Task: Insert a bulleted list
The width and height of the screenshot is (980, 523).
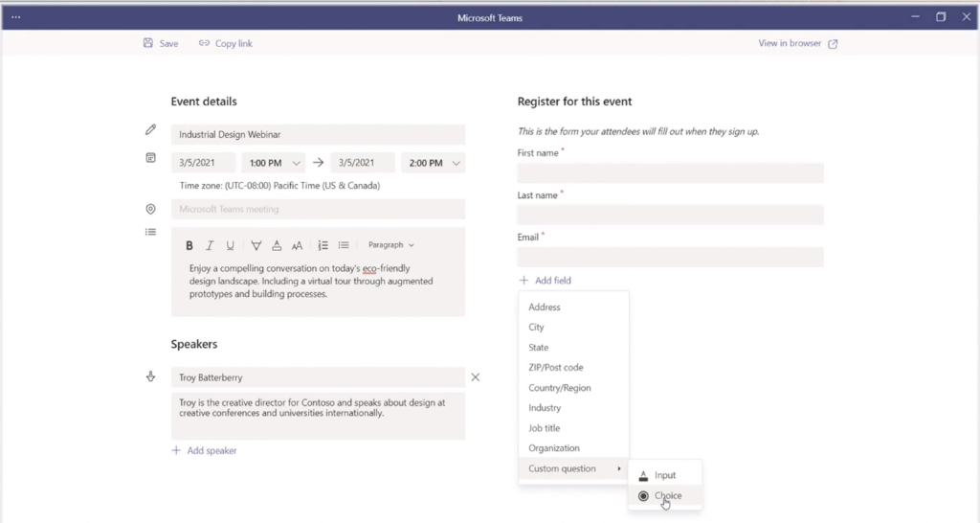Action: pyautogui.click(x=344, y=245)
